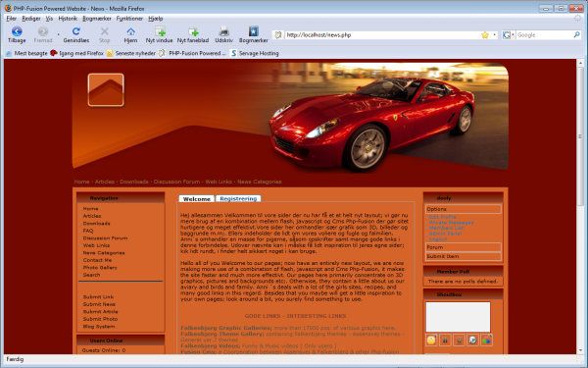588x368 pixels.
Task: Open Photo Gallery in Navigation panel
Action: [100, 268]
